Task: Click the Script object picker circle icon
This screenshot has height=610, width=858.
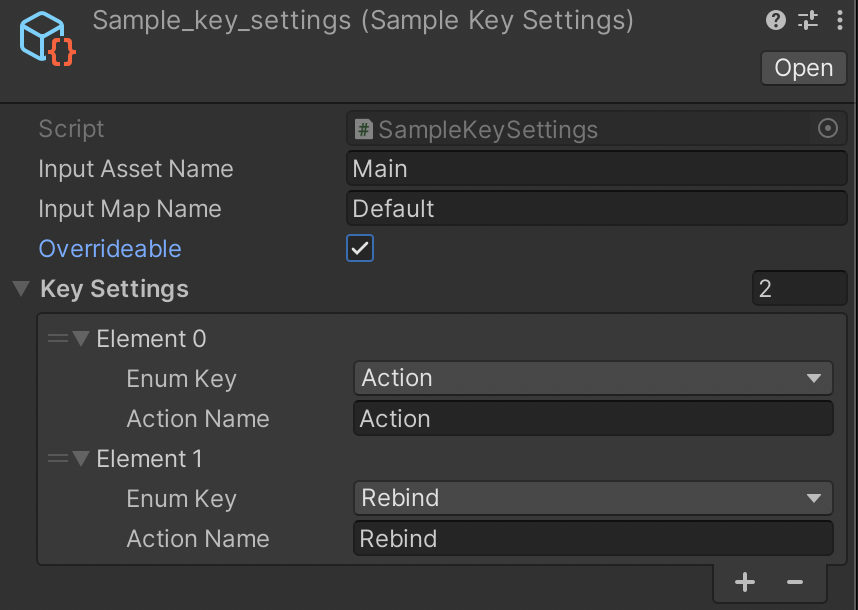Action: coord(827,129)
